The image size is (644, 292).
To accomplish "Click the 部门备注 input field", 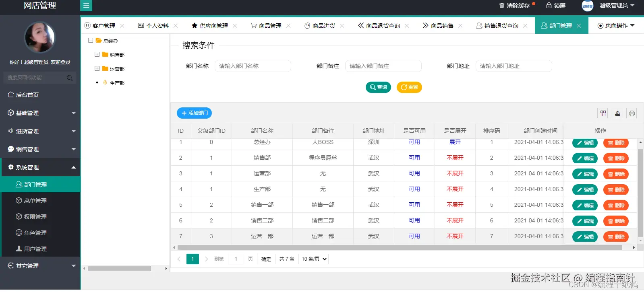I will coord(383,66).
